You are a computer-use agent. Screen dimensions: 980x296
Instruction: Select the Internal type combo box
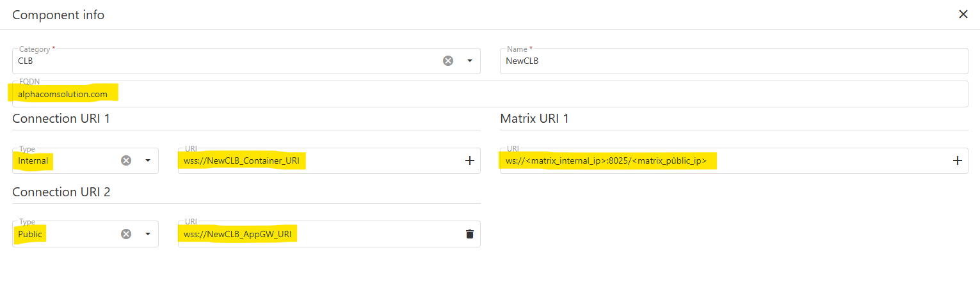point(64,161)
